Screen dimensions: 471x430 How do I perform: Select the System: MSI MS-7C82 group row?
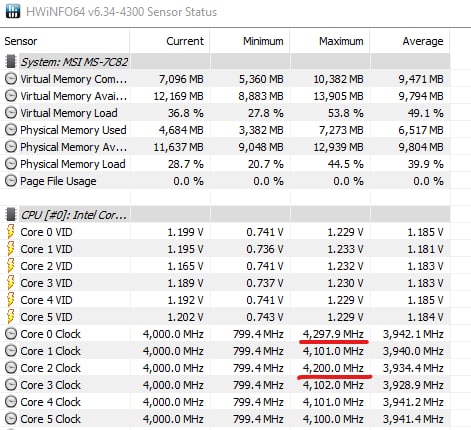point(225,61)
